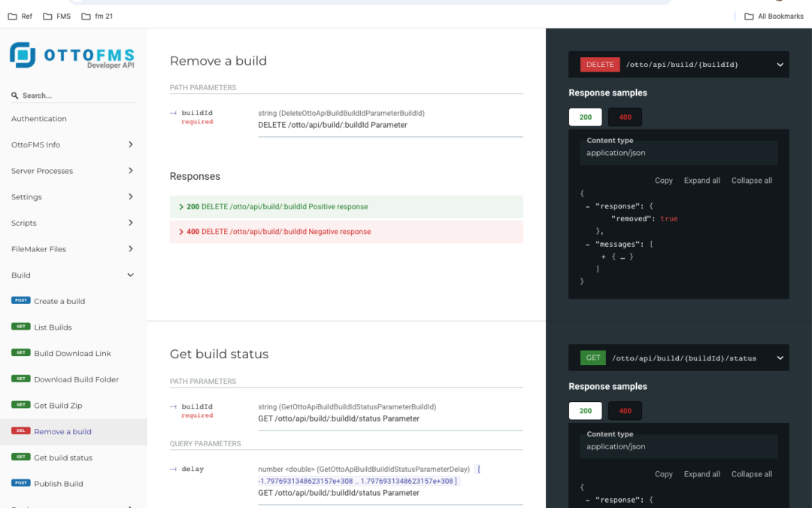The width and height of the screenshot is (812, 508).
Task: Open the Authentication menu item
Action: tap(39, 119)
